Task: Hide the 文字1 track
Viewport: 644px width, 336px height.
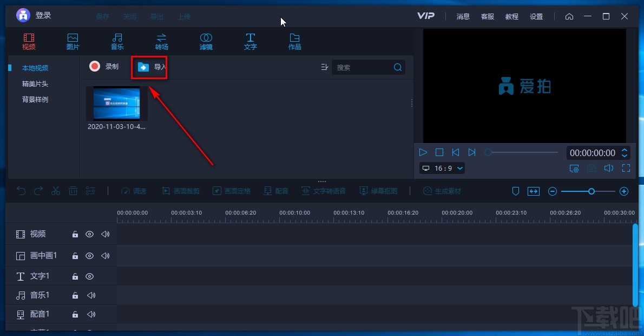Action: tap(89, 276)
